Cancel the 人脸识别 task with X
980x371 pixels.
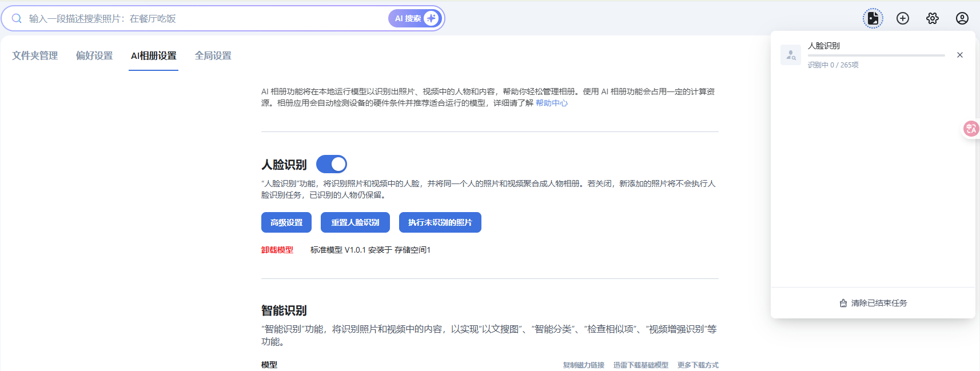coord(960,55)
